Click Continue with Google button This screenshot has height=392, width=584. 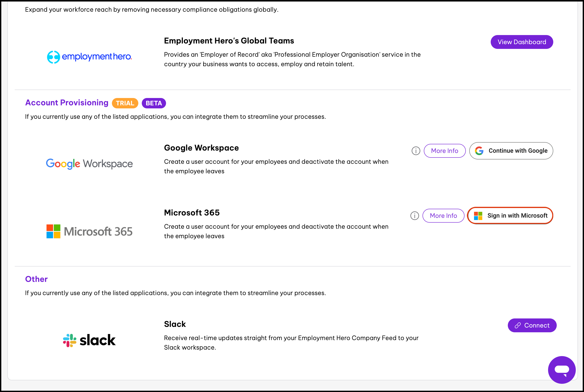[511, 151]
